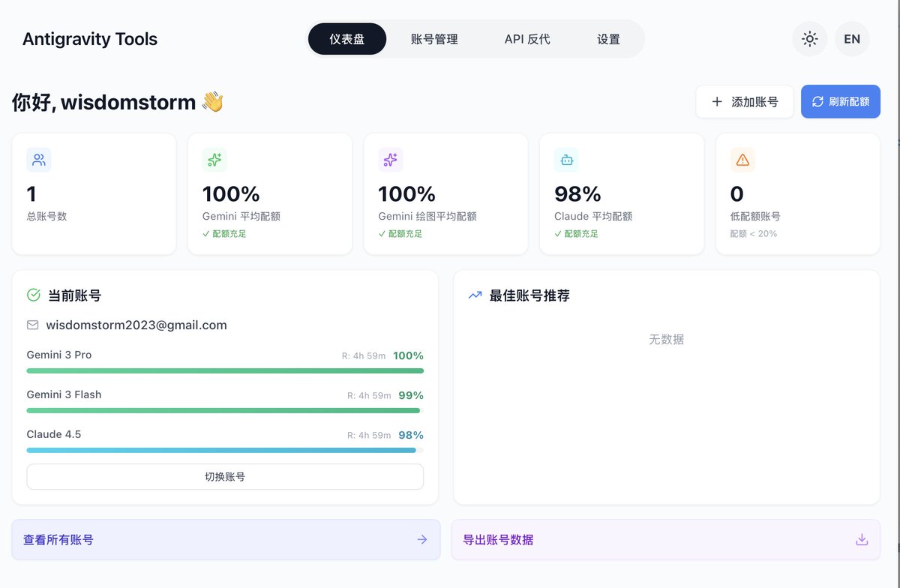900x588 pixels.
Task: Click the green check icon beside 当前账号
Action: point(34,295)
